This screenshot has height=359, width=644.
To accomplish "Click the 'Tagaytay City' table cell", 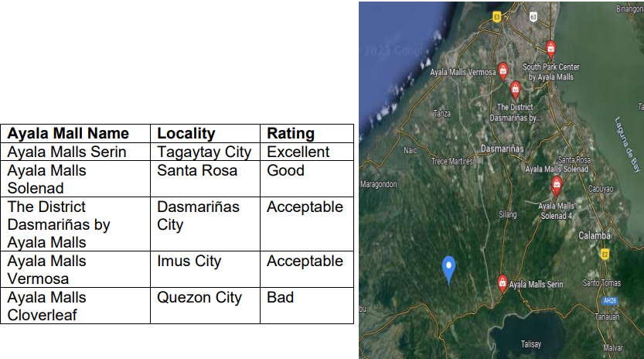I will 206,152.
